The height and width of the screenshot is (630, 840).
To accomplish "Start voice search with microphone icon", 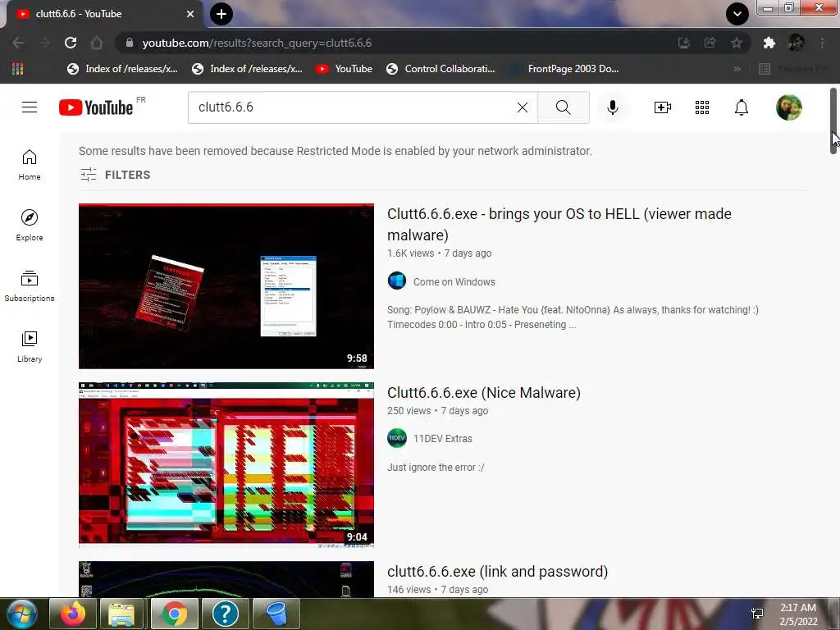I will (x=612, y=107).
